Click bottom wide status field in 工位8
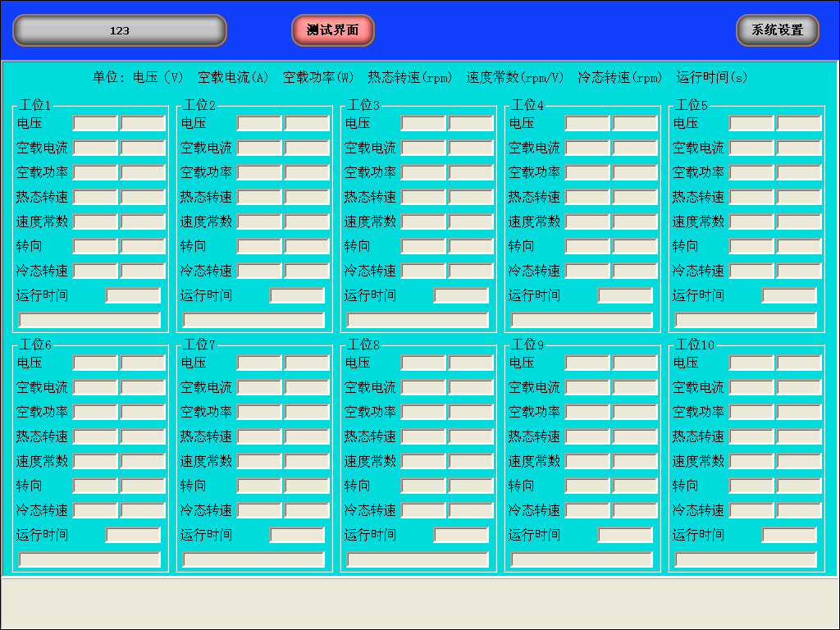840x630 pixels. (x=418, y=559)
